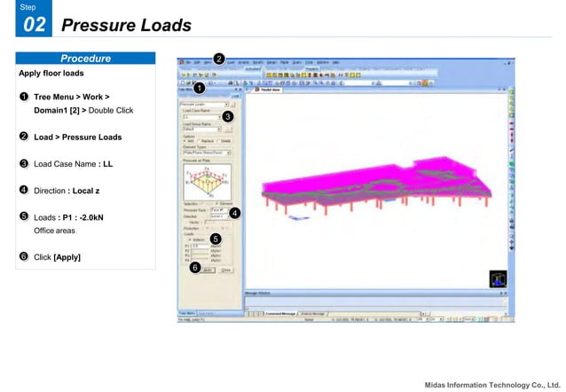Switch to the Command Message tab

[x=280, y=314]
